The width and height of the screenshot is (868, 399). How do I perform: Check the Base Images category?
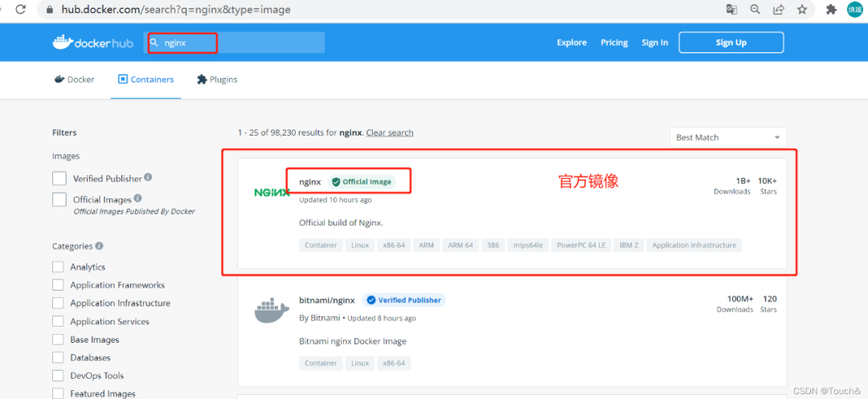tap(58, 340)
